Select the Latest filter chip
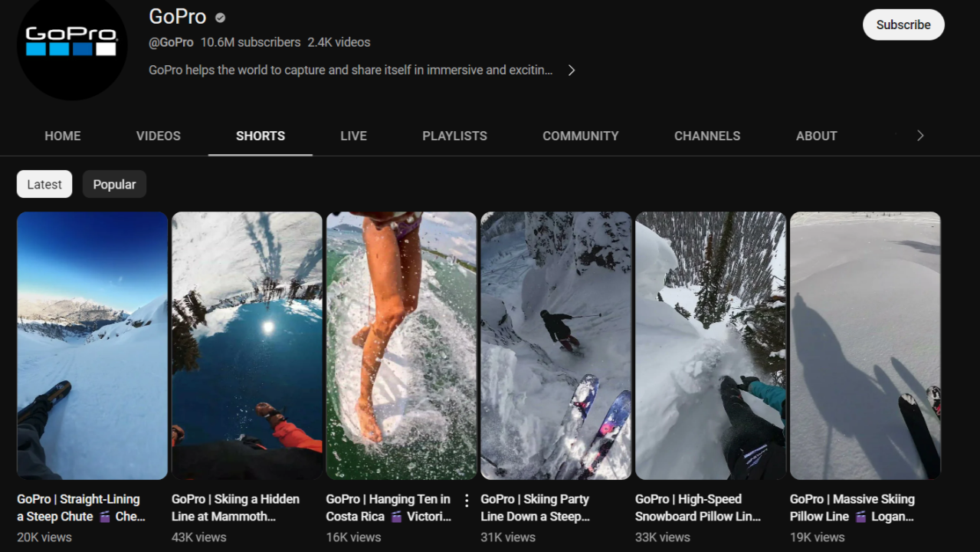 (x=44, y=184)
